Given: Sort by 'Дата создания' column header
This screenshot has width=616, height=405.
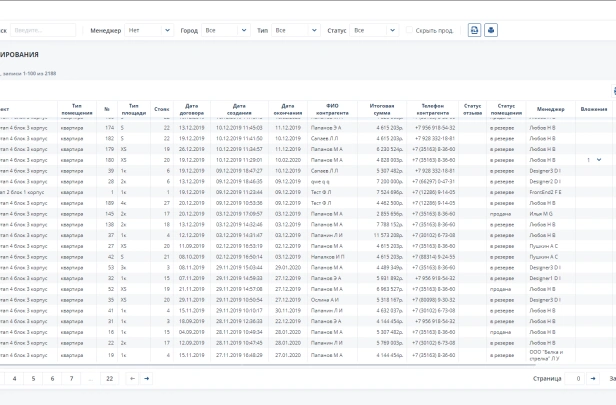Looking at the screenshot, I should (x=239, y=108).
